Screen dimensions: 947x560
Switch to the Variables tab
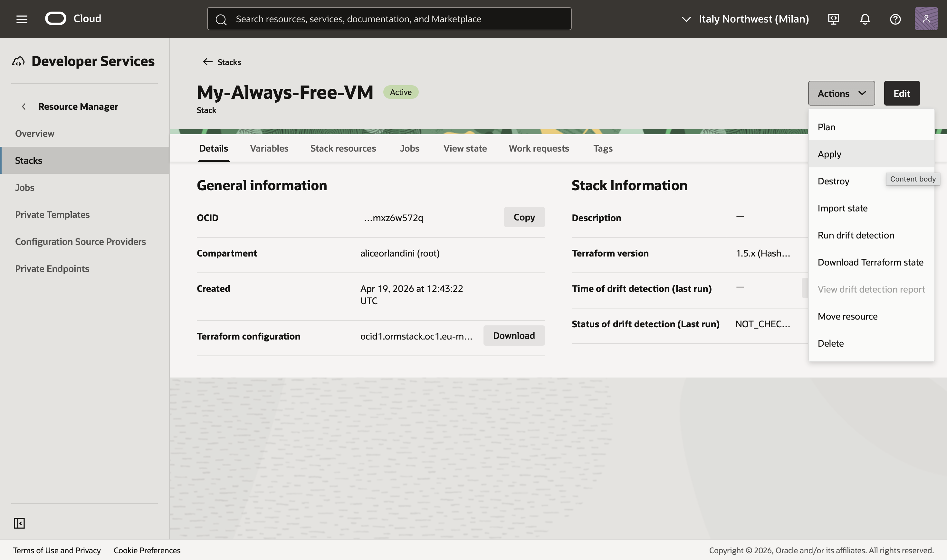pyautogui.click(x=269, y=148)
